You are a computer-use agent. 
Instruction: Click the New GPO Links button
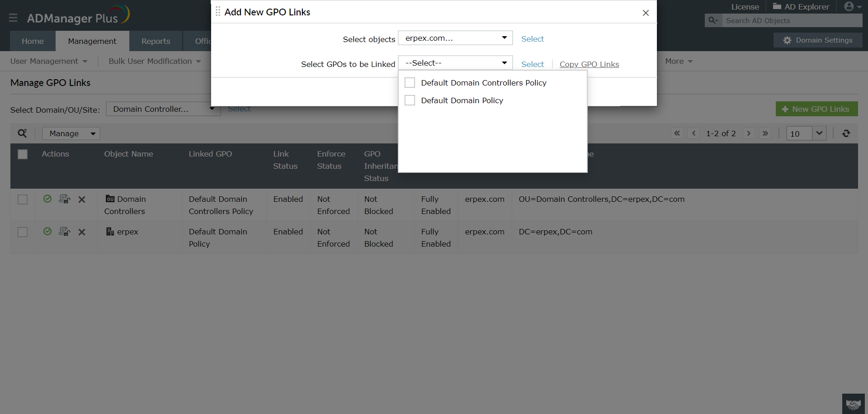[x=816, y=109]
